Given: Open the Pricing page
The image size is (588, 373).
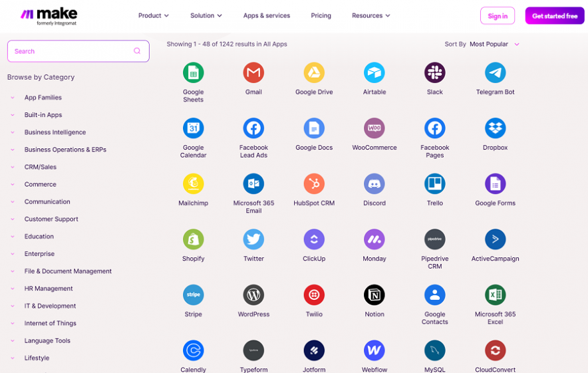Looking at the screenshot, I should tap(321, 15).
